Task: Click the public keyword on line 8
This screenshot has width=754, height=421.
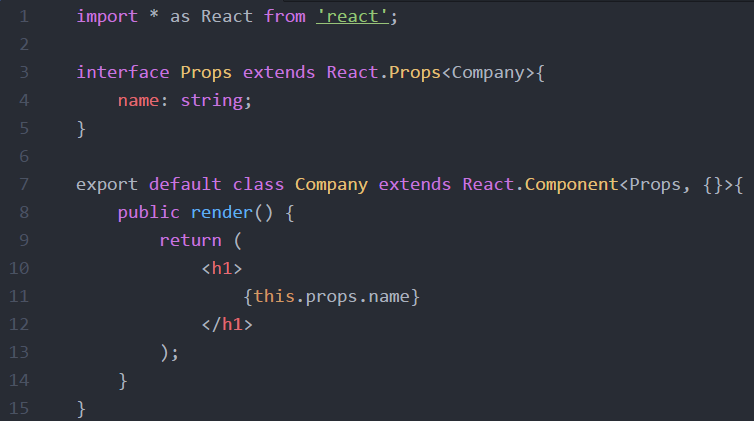Action: pos(149,213)
